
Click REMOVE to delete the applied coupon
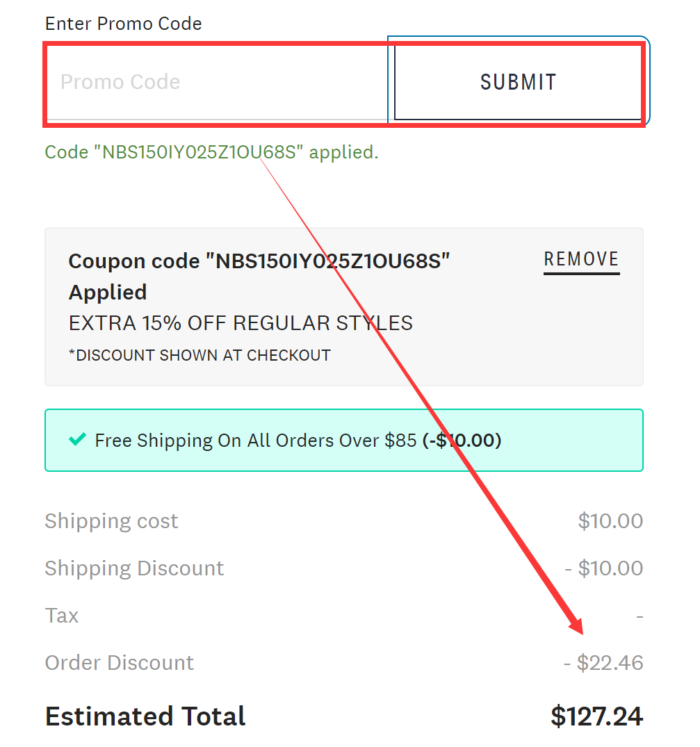(581, 258)
